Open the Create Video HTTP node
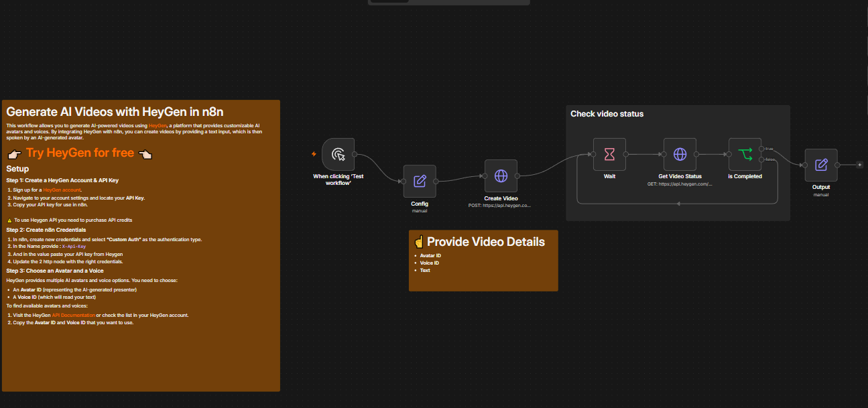 point(501,176)
